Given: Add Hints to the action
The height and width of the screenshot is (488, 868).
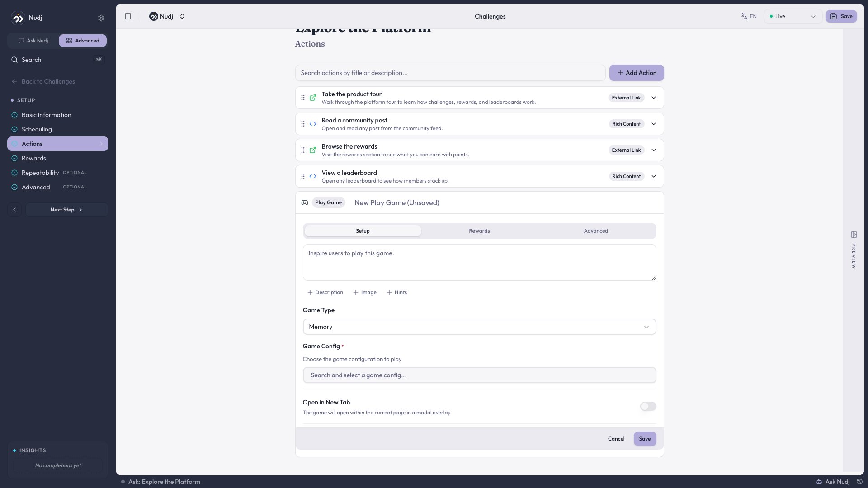Looking at the screenshot, I should [396, 292].
